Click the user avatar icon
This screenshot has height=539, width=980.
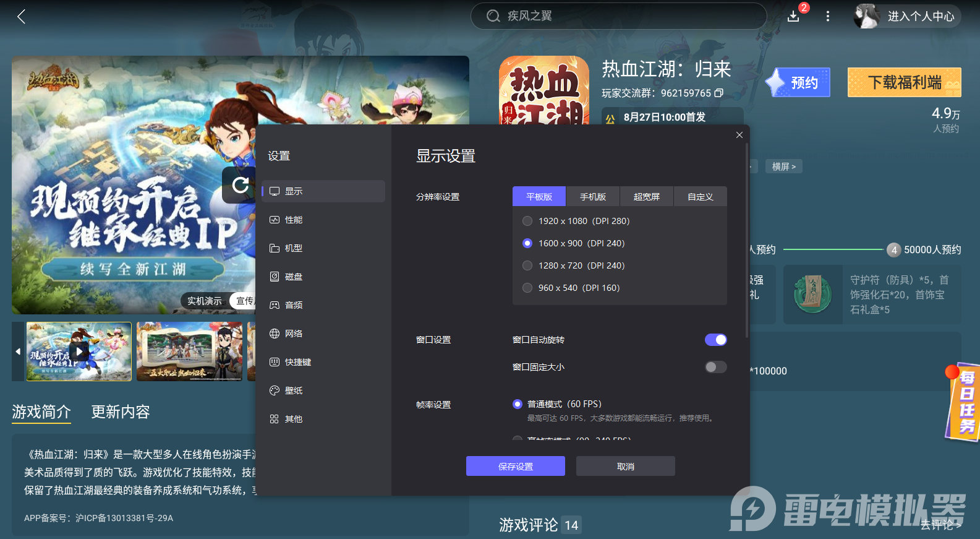pos(866,16)
